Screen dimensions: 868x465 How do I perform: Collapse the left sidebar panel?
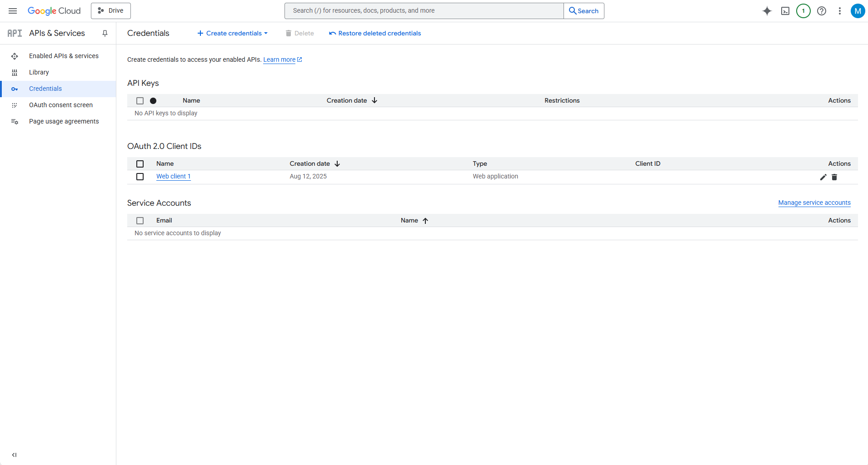tap(14, 455)
